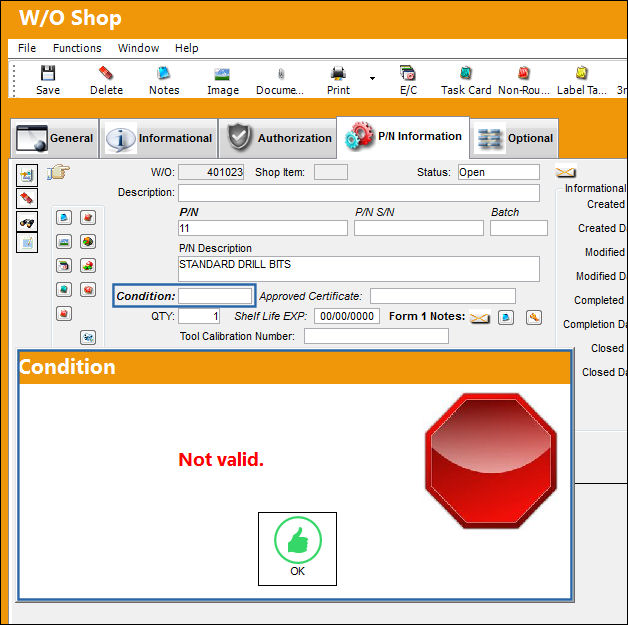
Task: Click the key icon button after Form 1 Notes
Action: click(534, 318)
